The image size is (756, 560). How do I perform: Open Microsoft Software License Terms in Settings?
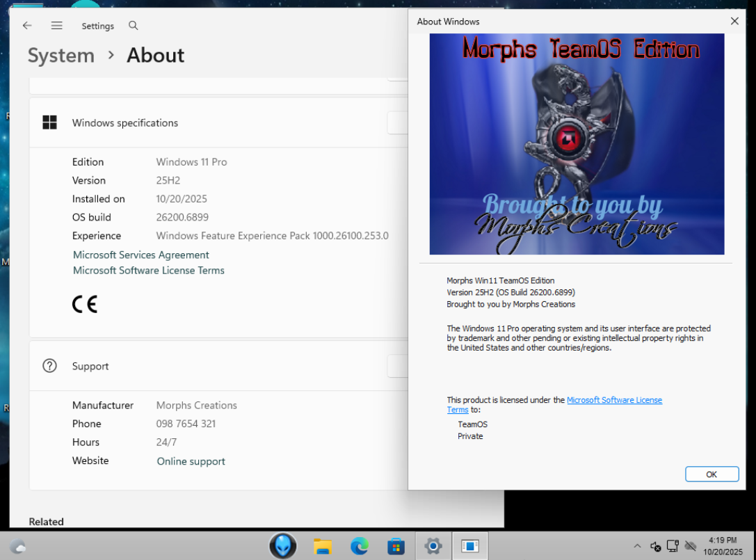(149, 270)
